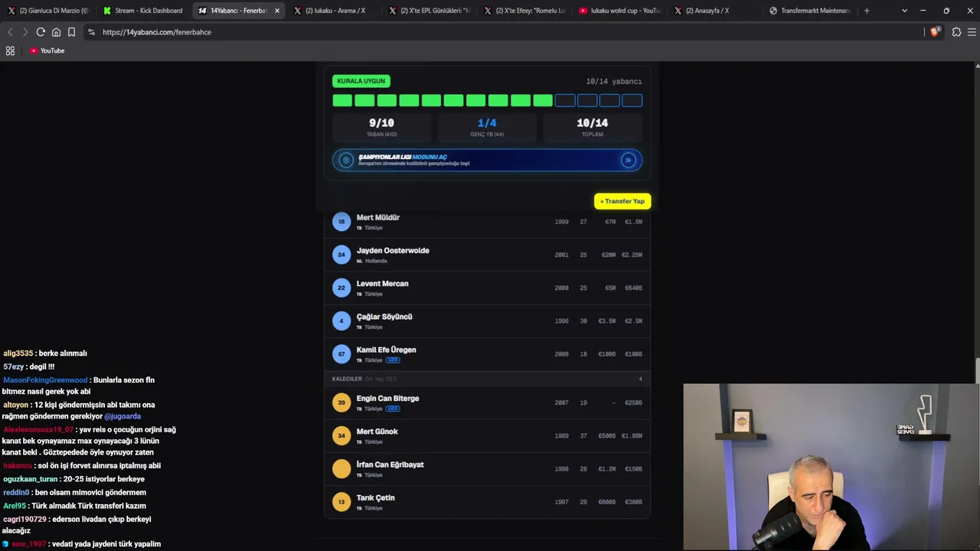Click the last empty blue-outlined slot square
980x551 pixels.
[x=632, y=100]
